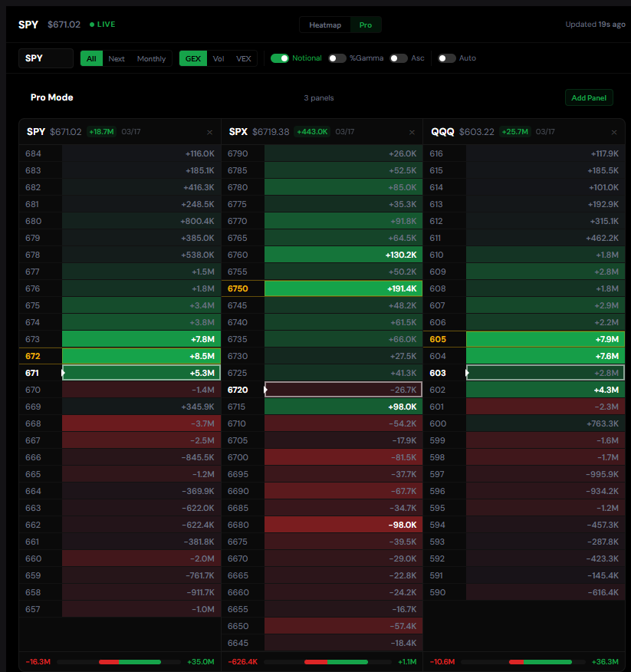
Task: Click QQQ strike 600 value +763.3K
Action: [603, 423]
